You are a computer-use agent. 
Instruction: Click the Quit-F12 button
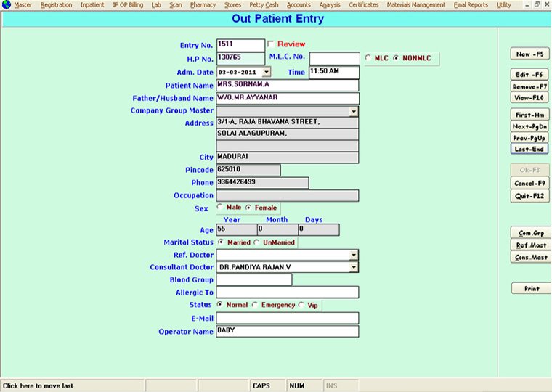click(x=529, y=195)
